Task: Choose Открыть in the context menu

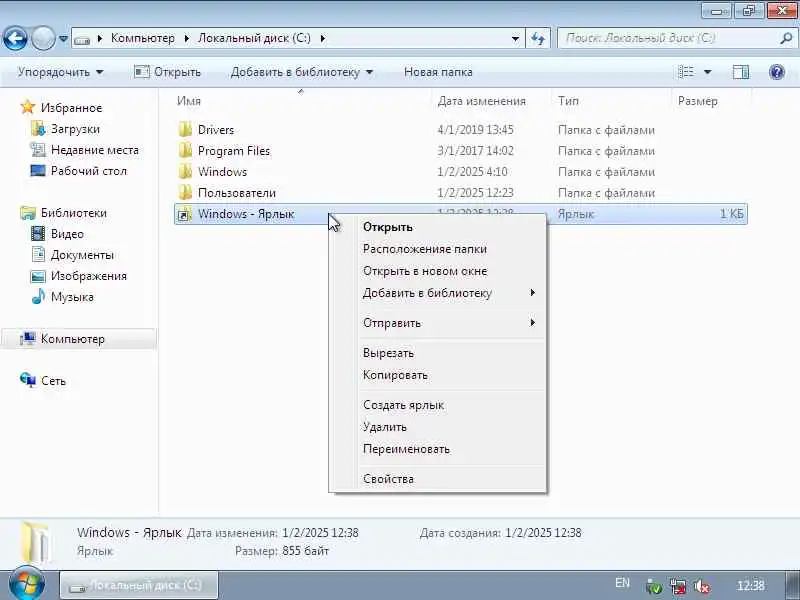Action: (388, 227)
